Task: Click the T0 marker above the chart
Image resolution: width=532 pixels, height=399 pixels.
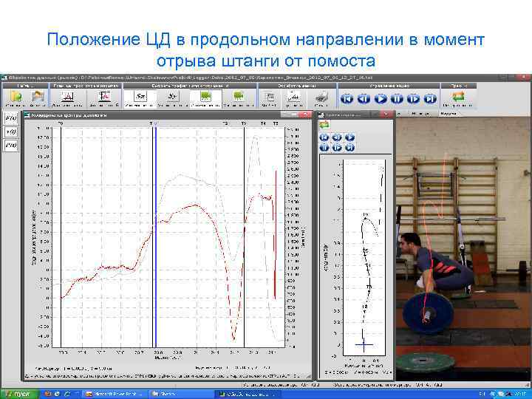Action: coord(61,123)
